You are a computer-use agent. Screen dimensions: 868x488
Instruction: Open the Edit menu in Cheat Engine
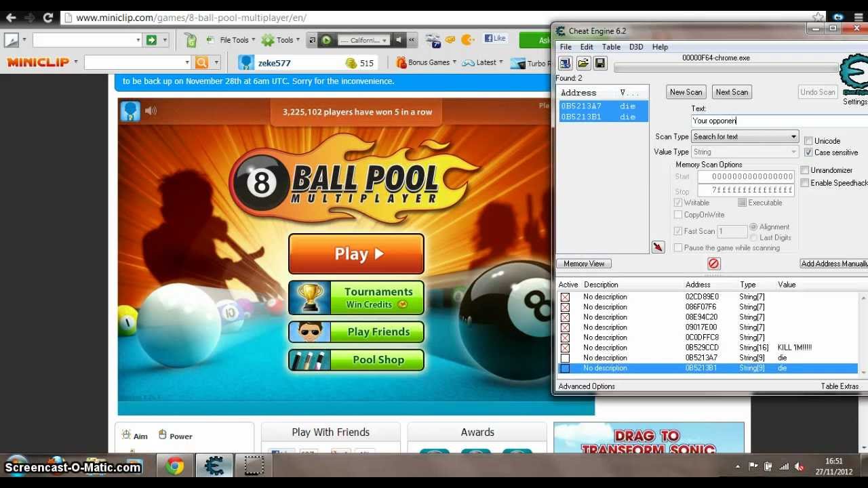587,47
